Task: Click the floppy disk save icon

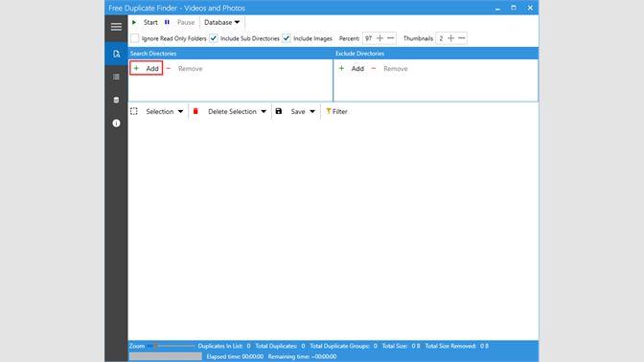Action: [x=279, y=111]
